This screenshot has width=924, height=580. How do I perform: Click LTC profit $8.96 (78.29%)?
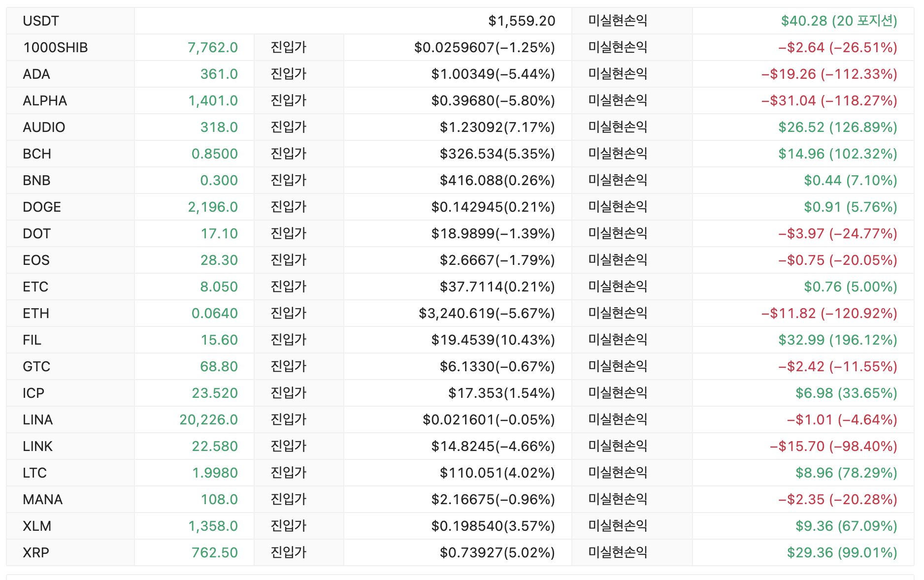(846, 473)
